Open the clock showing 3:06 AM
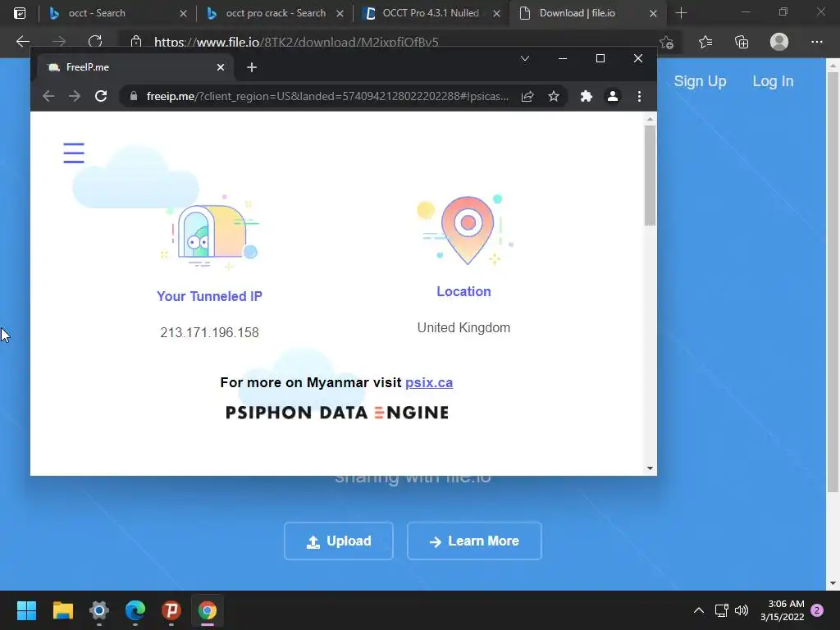This screenshot has width=840, height=630. tap(782, 610)
